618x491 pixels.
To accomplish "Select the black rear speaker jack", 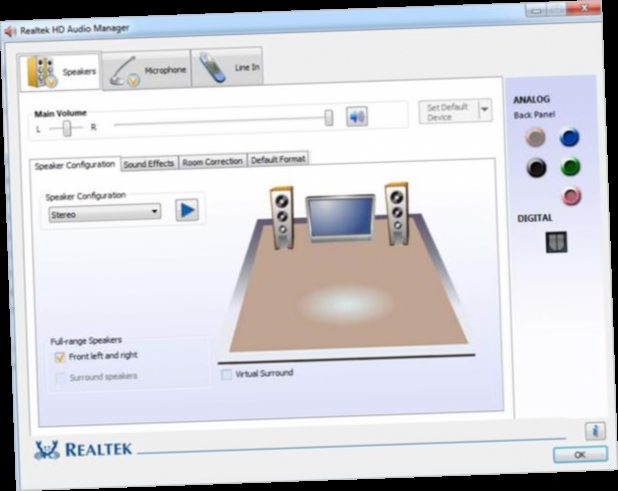I will [536, 167].
